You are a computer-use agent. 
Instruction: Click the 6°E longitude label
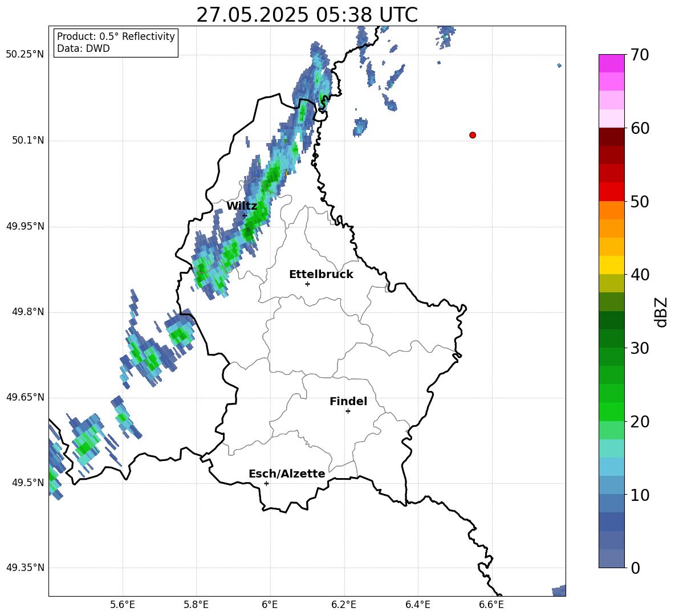point(270,605)
